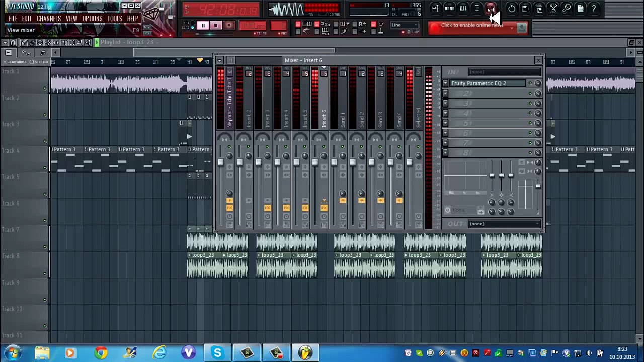Open the Line snap selector dropdown
The width and height of the screenshot is (644, 362).
(x=405, y=25)
